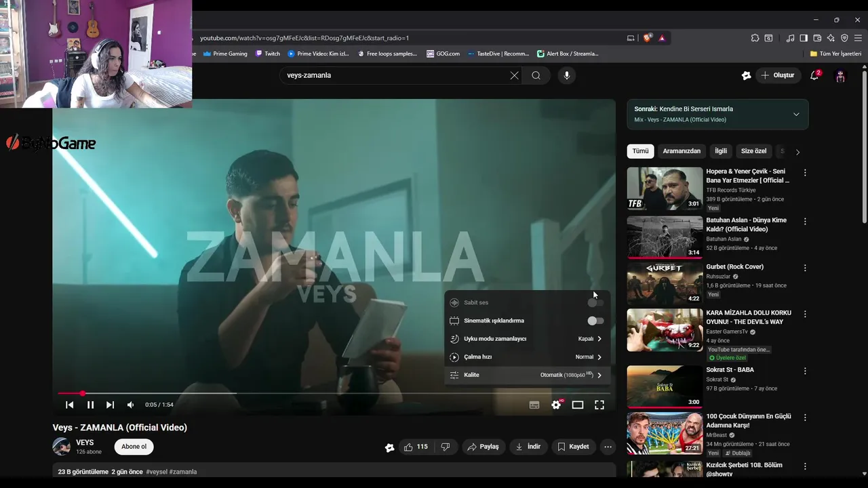
Task: Switch to theater mode
Action: click(578, 405)
